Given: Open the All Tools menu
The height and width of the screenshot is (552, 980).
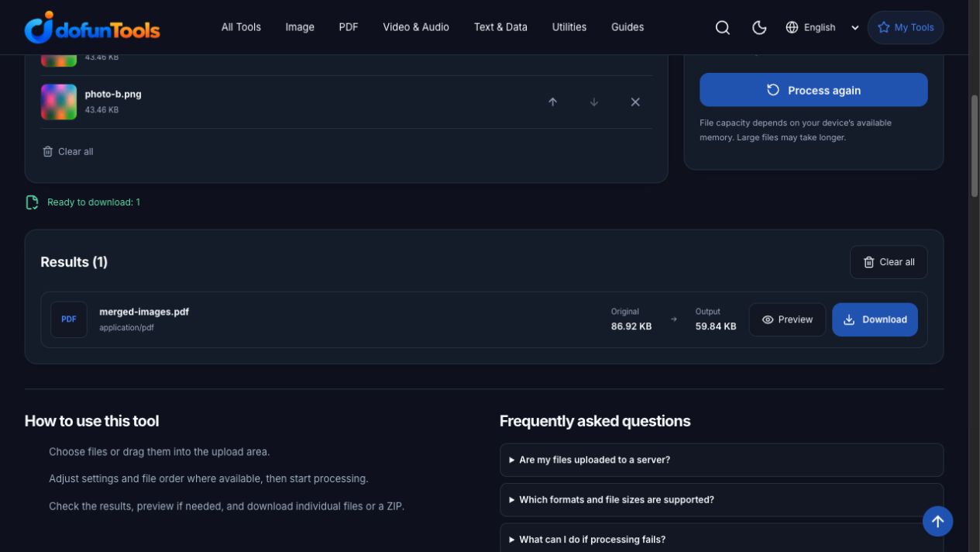Looking at the screenshot, I should [x=241, y=27].
